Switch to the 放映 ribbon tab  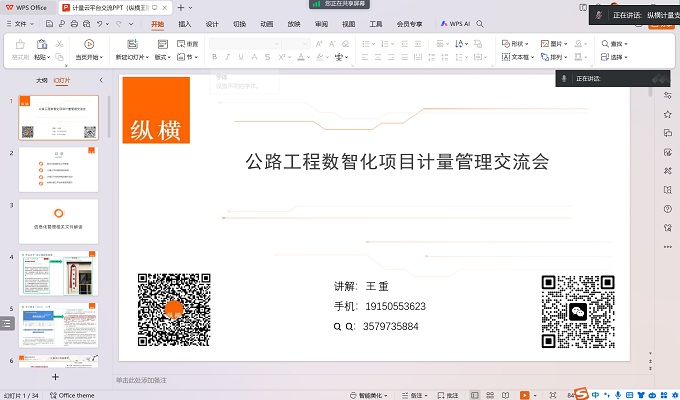click(294, 24)
